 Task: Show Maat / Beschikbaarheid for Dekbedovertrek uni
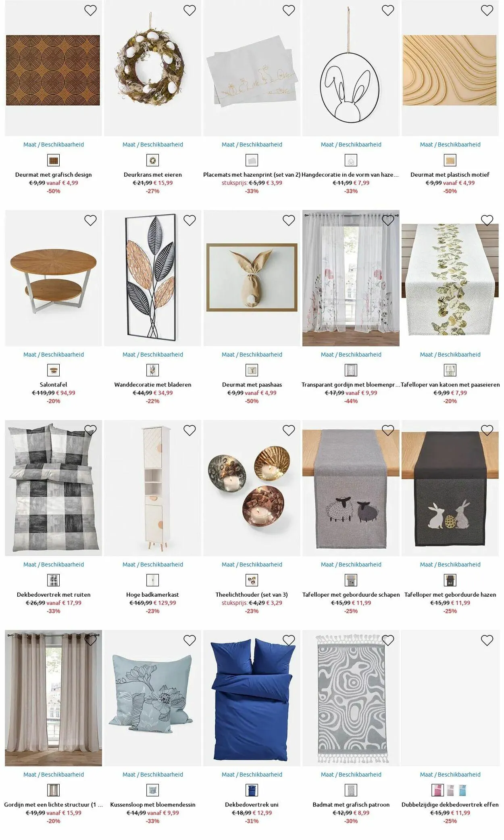point(252,775)
